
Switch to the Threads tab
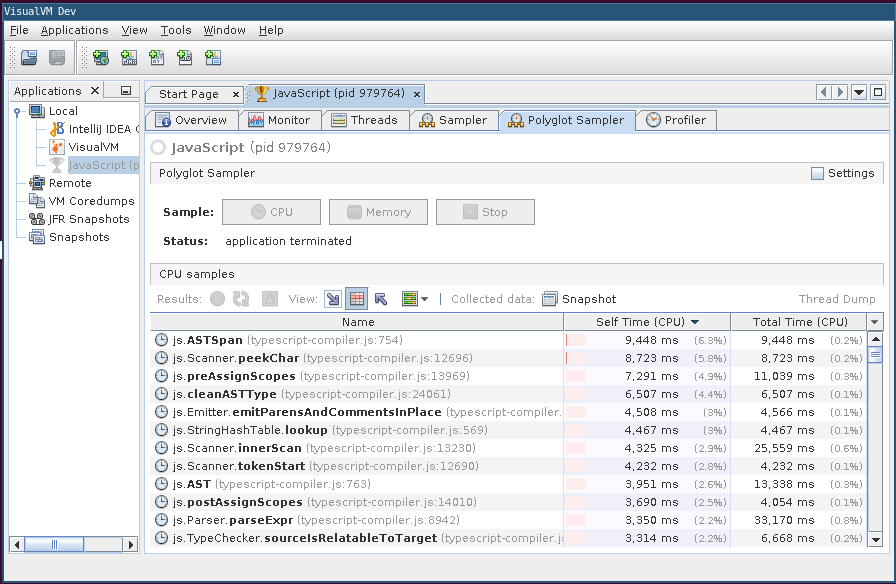click(365, 120)
